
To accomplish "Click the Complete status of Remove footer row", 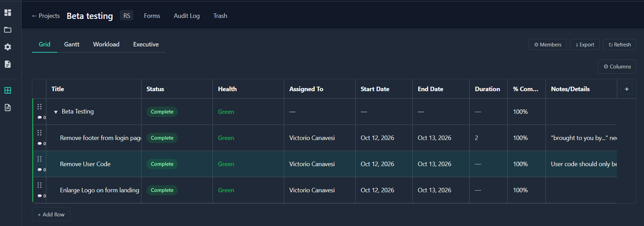I will point(162,138).
